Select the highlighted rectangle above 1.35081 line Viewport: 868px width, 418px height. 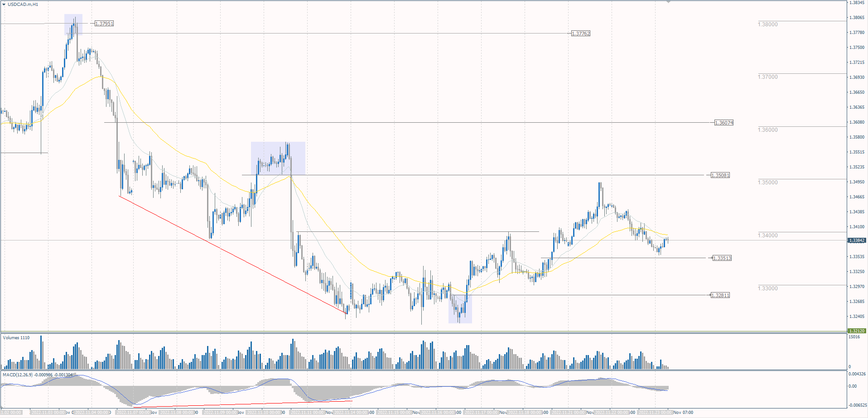tap(278, 159)
